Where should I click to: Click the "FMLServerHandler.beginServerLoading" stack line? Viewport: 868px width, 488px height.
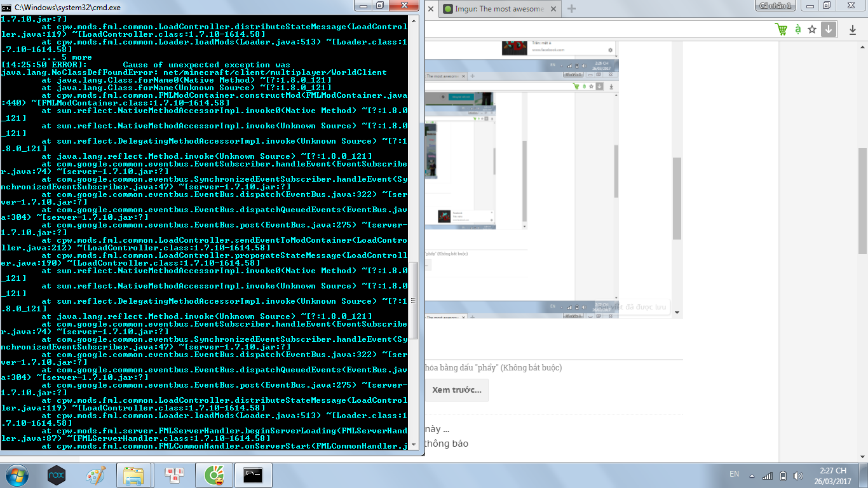coord(205,435)
